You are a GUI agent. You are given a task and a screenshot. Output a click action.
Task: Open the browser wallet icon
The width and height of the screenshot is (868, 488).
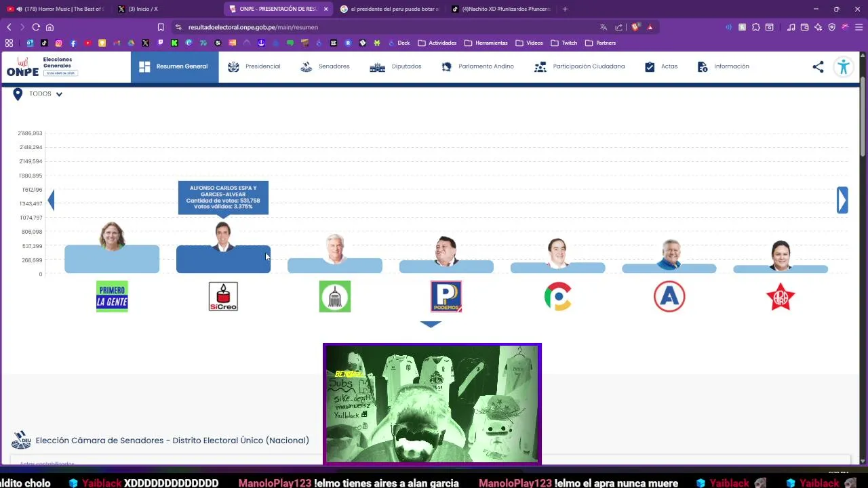804,27
